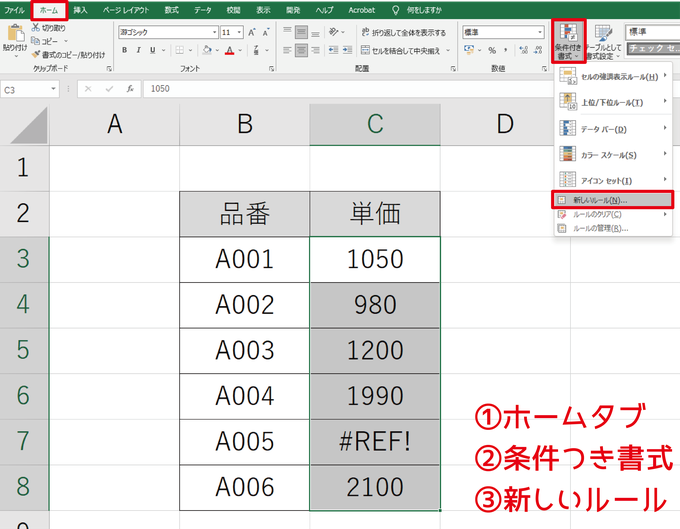Open Format as Table (テーブルとして書式設定)

coord(603,42)
